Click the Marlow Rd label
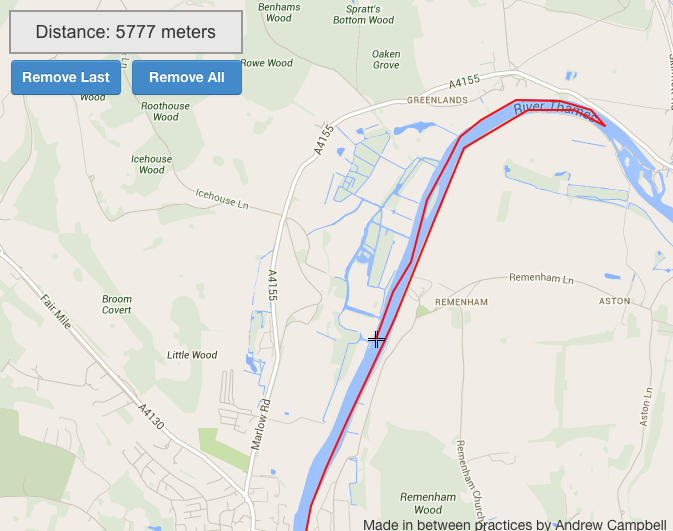Viewport: 673px width, 531px height. coord(261,425)
